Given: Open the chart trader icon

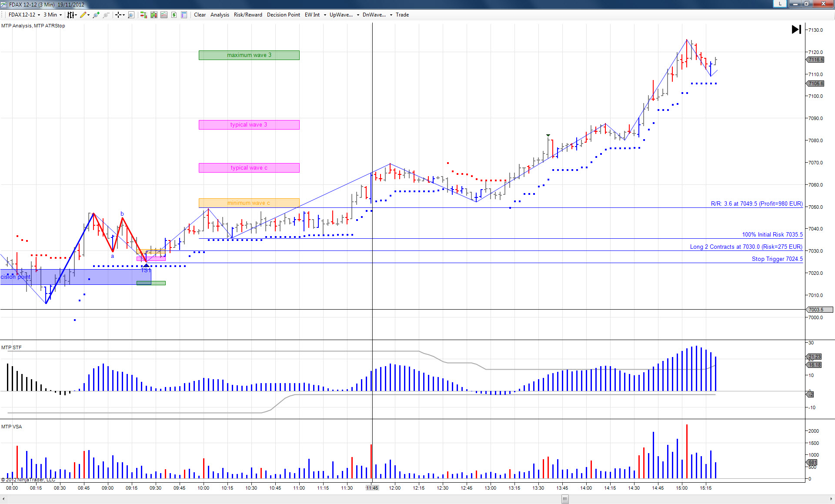Looking at the screenshot, I should coord(144,15).
